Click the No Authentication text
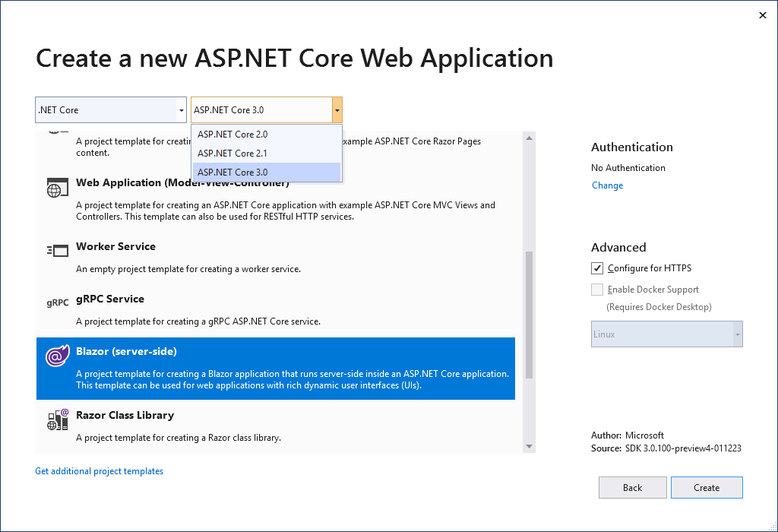This screenshot has height=532, width=778. 628,168
